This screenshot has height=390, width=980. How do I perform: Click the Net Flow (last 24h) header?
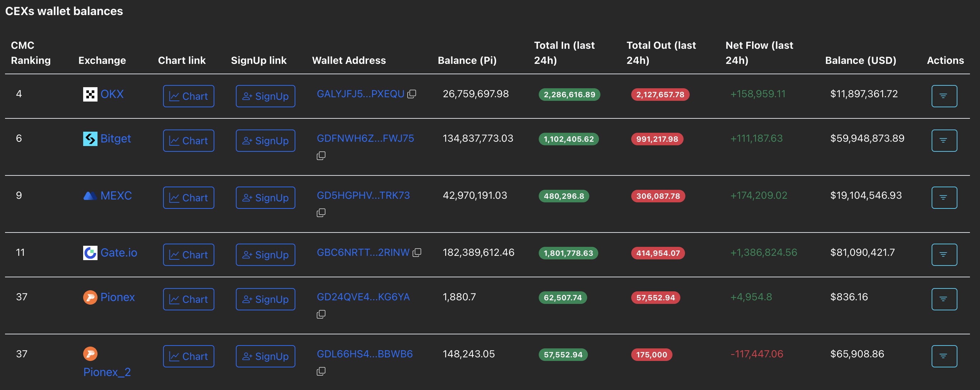pyautogui.click(x=759, y=53)
